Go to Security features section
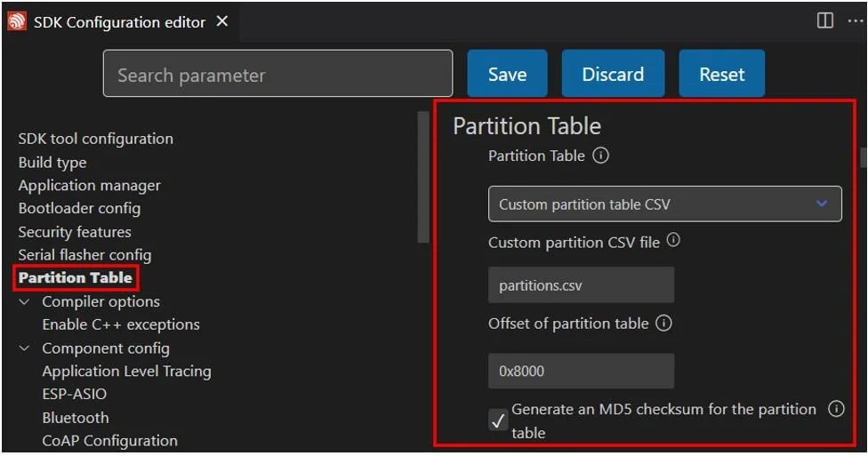Screen dimensions: 868x456 tap(75, 232)
